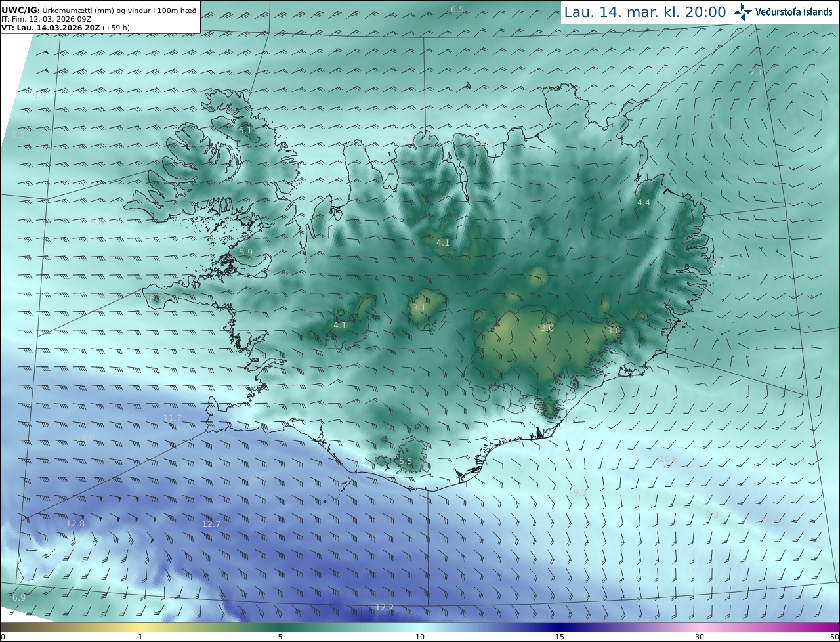Click the colorbar tick labeled 1

point(140,637)
